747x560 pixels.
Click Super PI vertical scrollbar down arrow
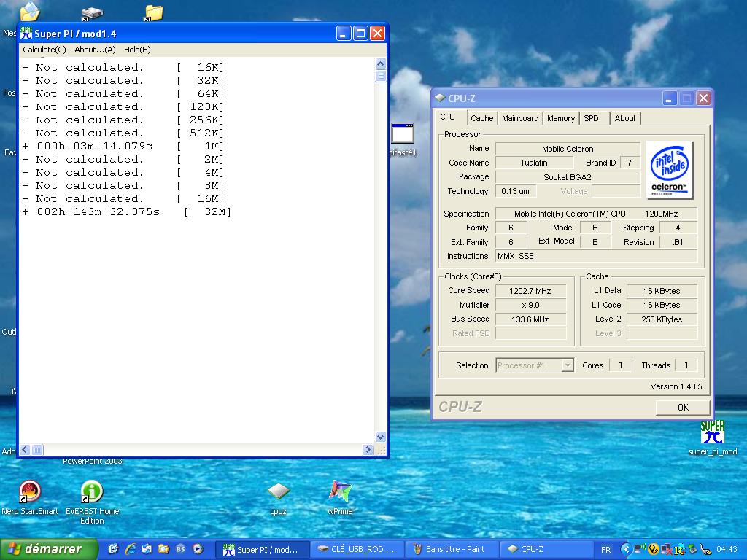coord(380,437)
